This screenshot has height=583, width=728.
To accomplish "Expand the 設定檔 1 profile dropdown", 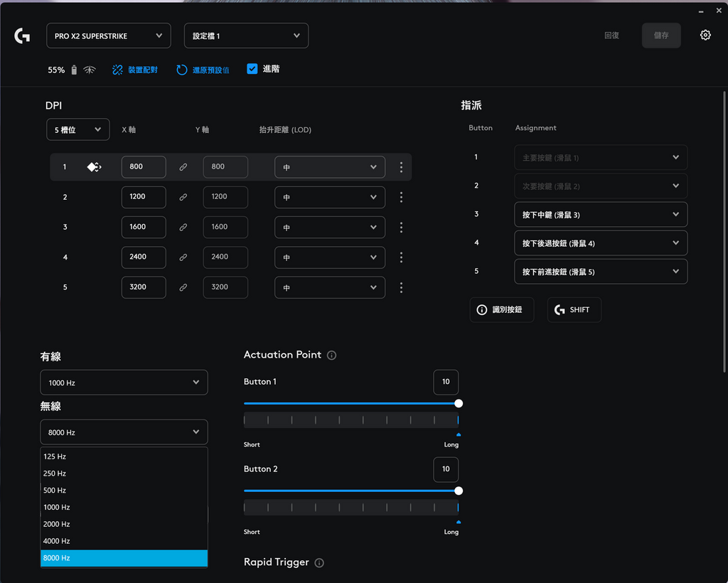I will (x=246, y=36).
